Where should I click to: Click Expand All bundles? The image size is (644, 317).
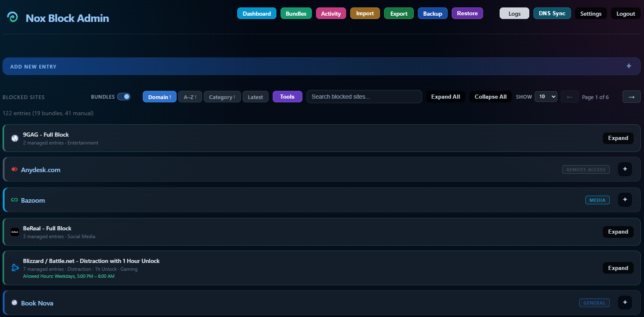click(446, 97)
